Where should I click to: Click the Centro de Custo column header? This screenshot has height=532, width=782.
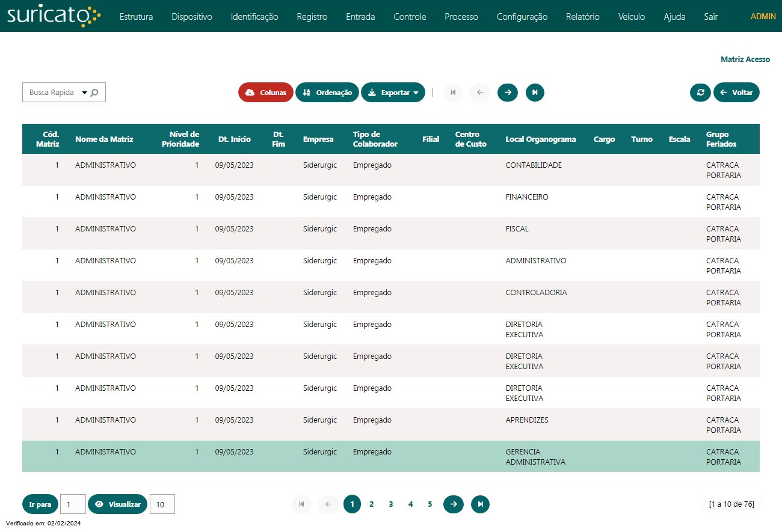coord(471,139)
